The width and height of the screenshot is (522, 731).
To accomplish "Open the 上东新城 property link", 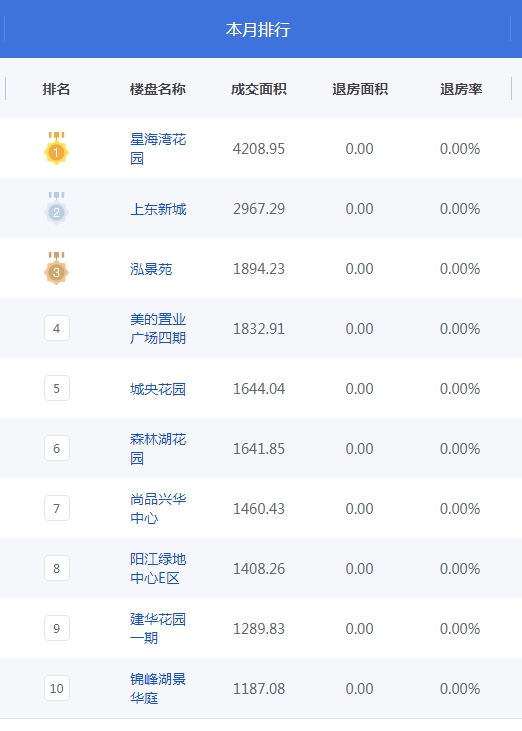I will tap(158, 209).
